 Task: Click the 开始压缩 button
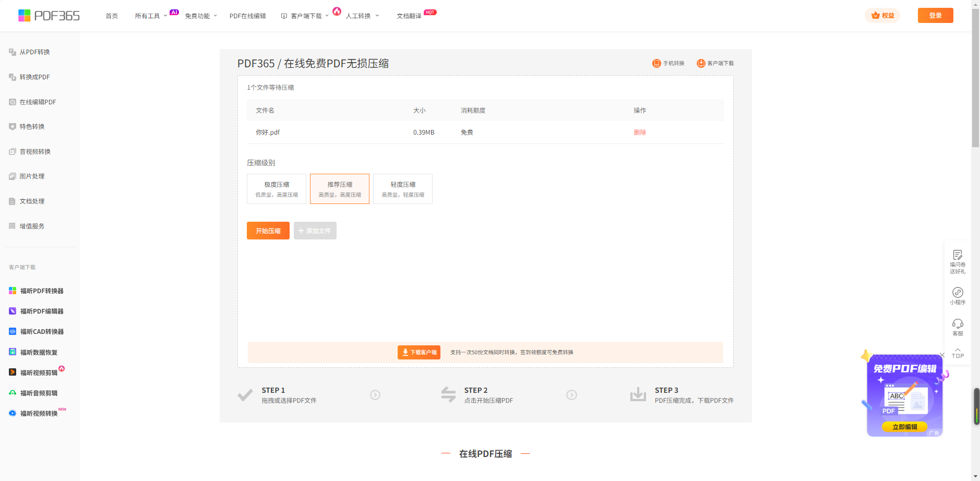coord(268,231)
